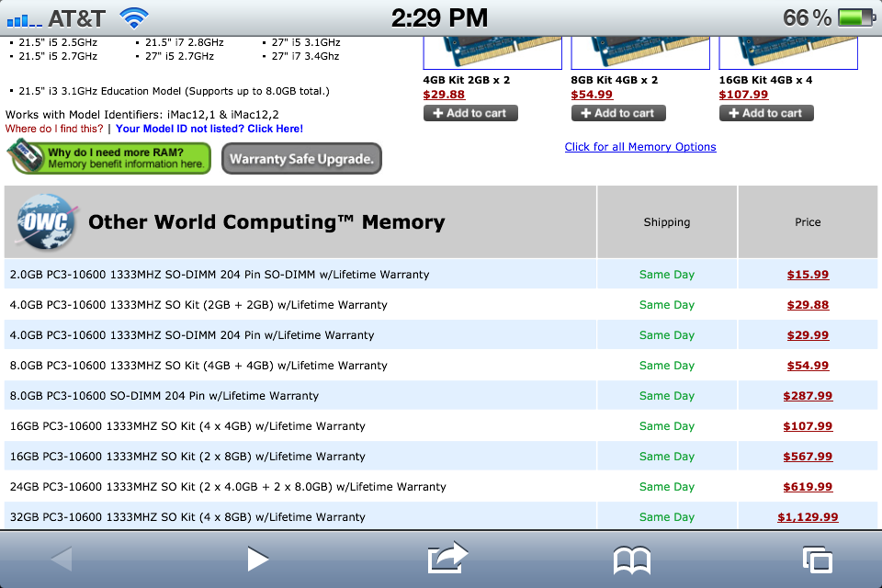Tap the Safari forward arrow
882x588 pixels.
click(x=257, y=559)
